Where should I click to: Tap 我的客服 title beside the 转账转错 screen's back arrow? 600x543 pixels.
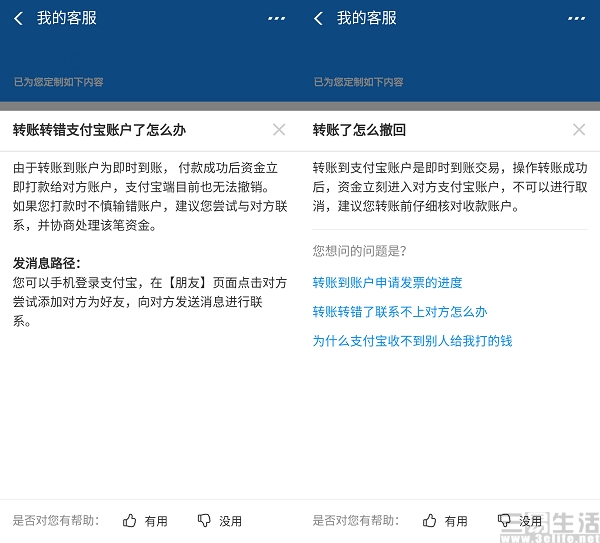tap(67, 18)
